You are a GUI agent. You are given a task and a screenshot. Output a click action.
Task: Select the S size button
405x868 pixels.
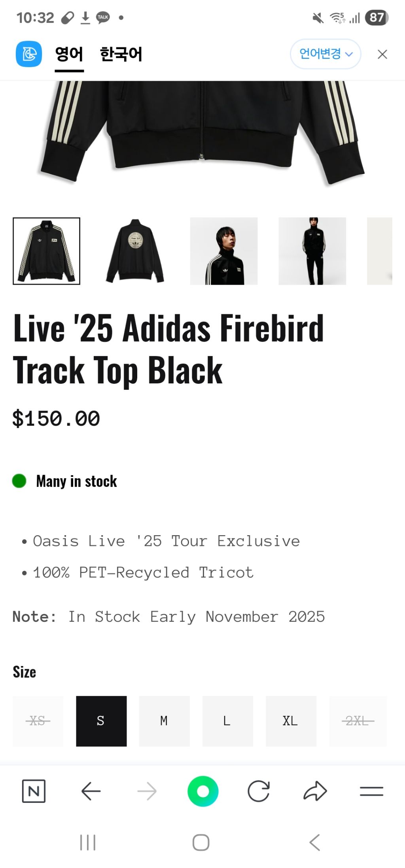pyautogui.click(x=101, y=721)
